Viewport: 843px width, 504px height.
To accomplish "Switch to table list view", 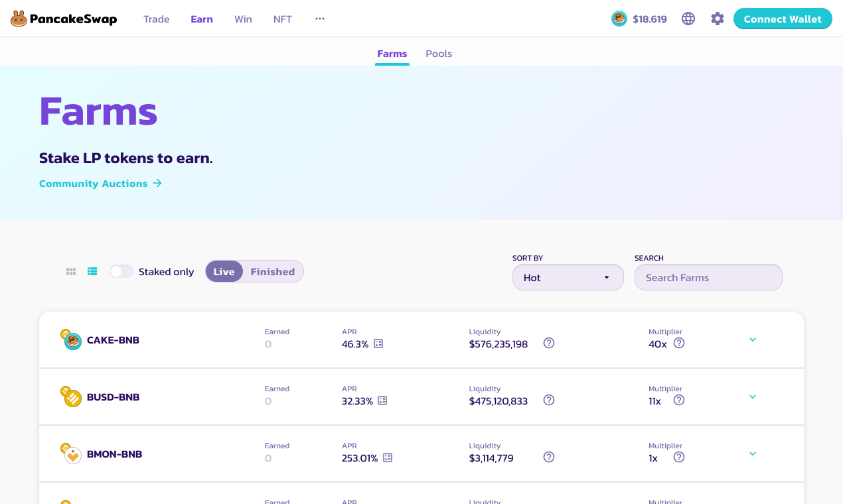I will 92,271.
